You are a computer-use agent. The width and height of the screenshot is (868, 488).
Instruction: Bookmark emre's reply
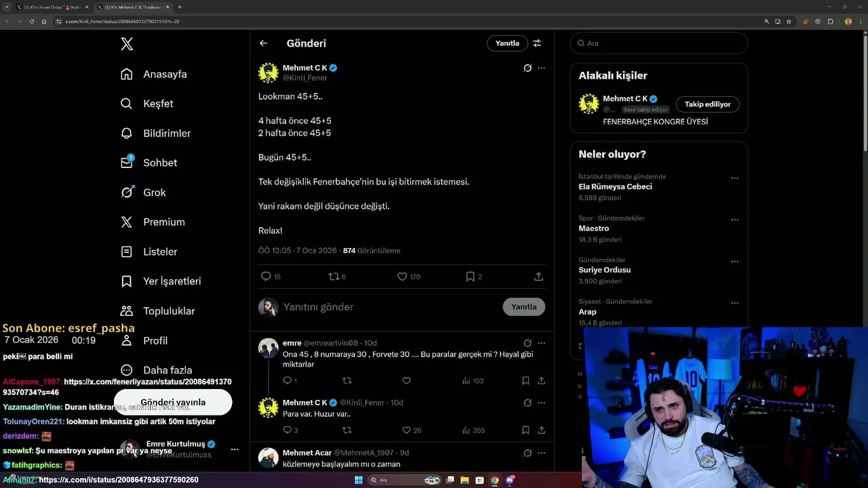click(526, 381)
